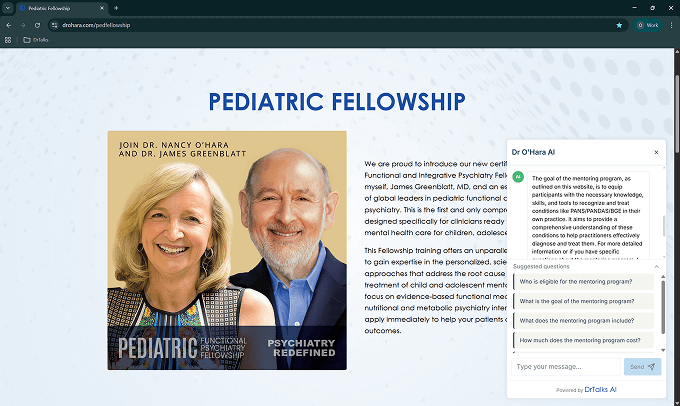The height and width of the screenshot is (406, 680).
Task: Click the browser forward arrow
Action: 23,24
